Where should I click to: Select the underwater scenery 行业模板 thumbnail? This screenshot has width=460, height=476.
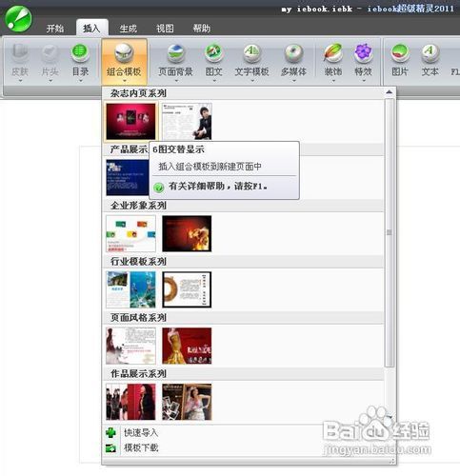130,289
